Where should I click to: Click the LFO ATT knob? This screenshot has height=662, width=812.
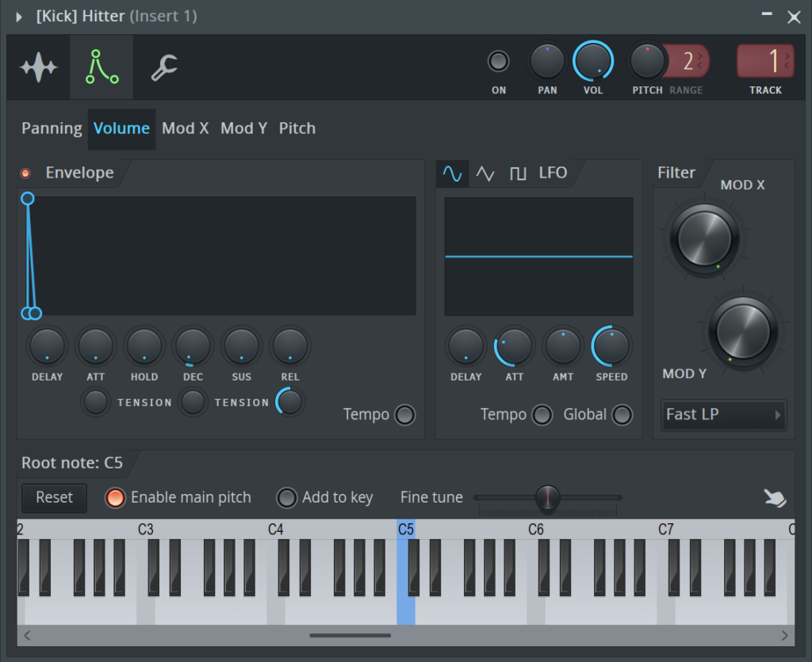[514, 346]
